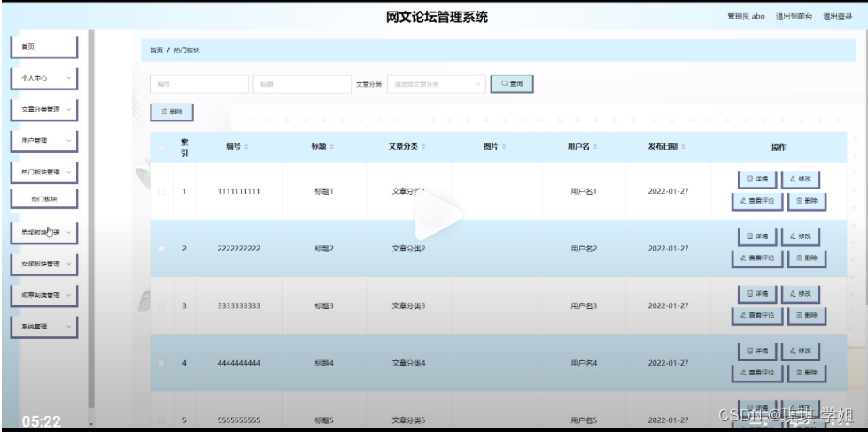The height and width of the screenshot is (432, 868).
Task: Click 2022-01-27 date in row 用户名1
Action: [x=668, y=191]
